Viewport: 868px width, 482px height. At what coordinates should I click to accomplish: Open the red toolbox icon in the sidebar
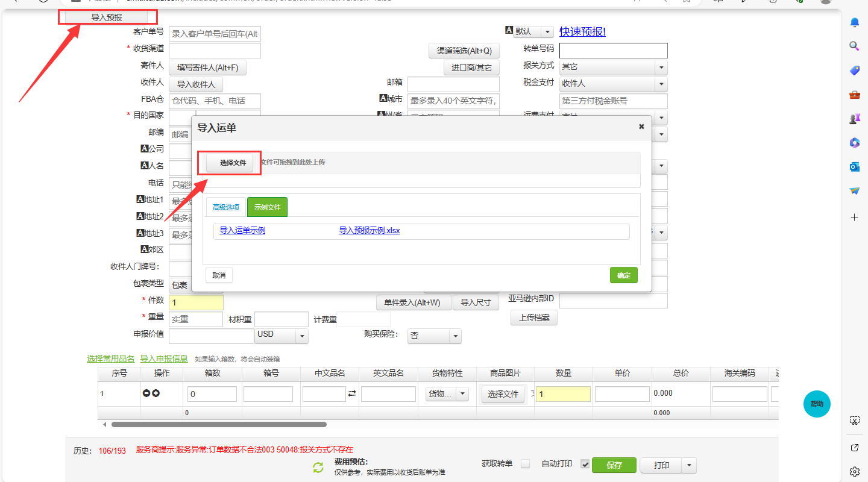(x=854, y=95)
